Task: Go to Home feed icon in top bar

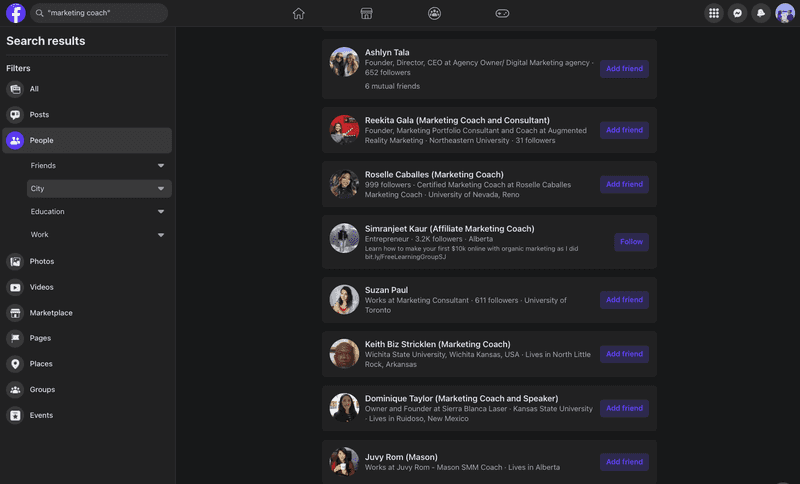Action: [x=298, y=13]
